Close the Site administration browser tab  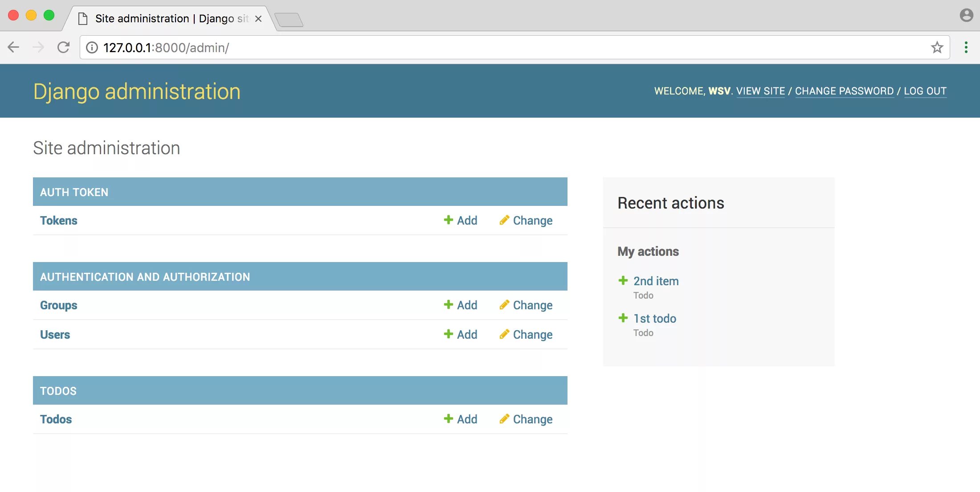point(258,19)
